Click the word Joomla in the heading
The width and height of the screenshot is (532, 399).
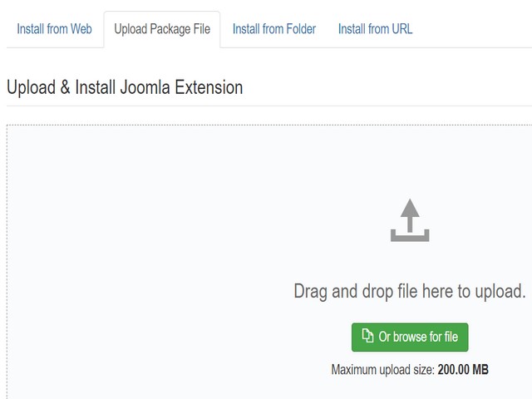[x=145, y=87]
